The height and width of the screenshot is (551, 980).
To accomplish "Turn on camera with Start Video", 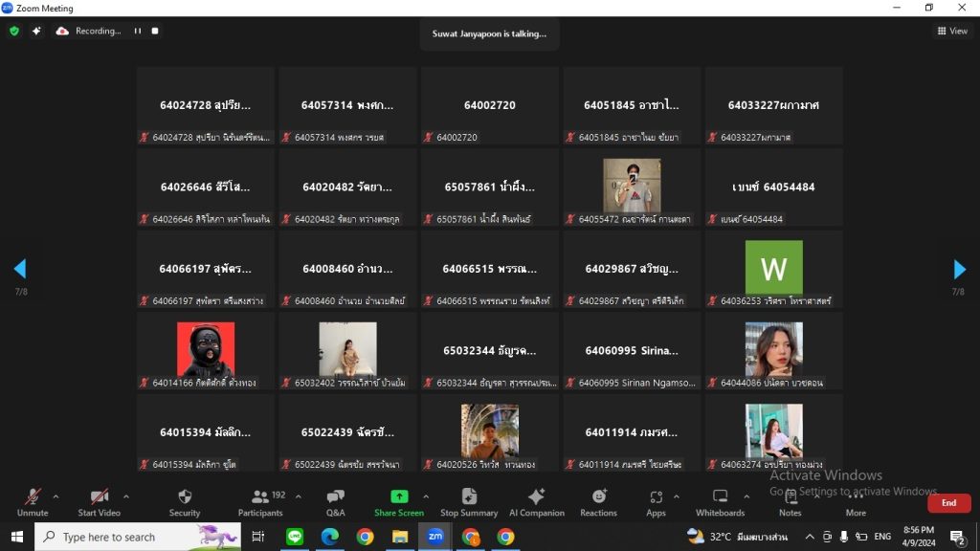I will pyautogui.click(x=99, y=502).
